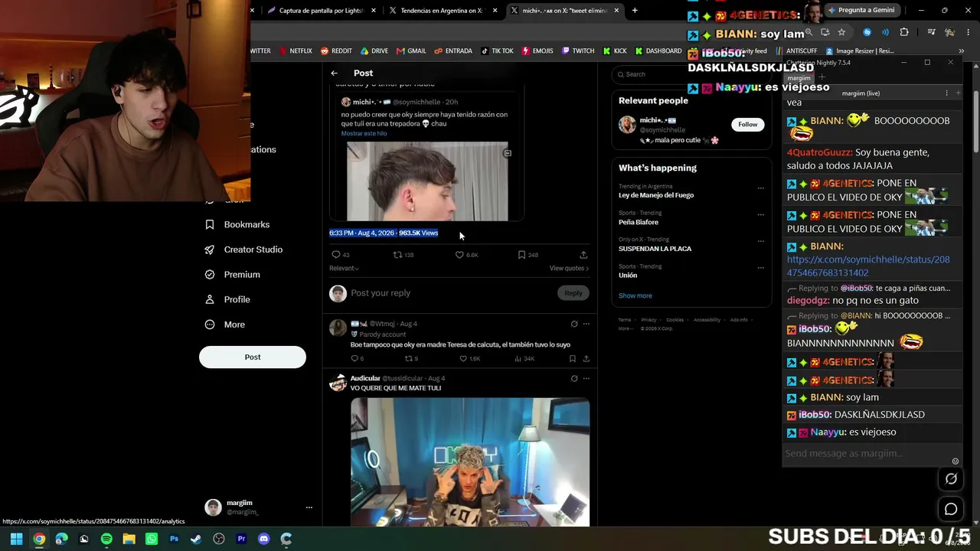Click the Post your reply field
This screenshot has height=551, width=980.
(x=452, y=293)
